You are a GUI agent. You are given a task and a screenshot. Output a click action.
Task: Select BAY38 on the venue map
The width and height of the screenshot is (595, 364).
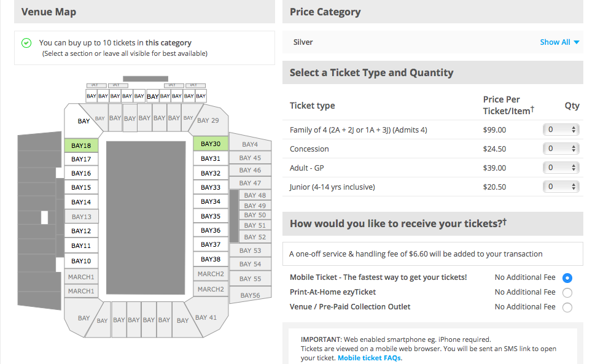(x=211, y=260)
